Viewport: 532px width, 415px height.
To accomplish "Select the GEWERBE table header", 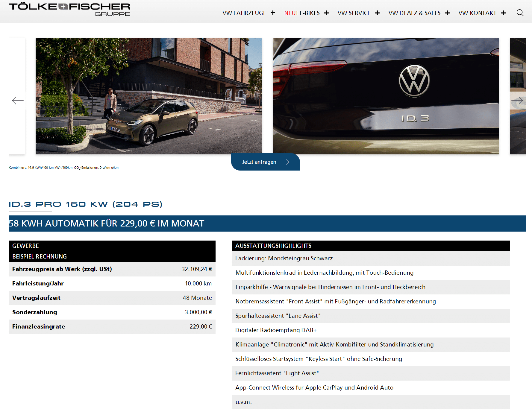I will pos(25,246).
